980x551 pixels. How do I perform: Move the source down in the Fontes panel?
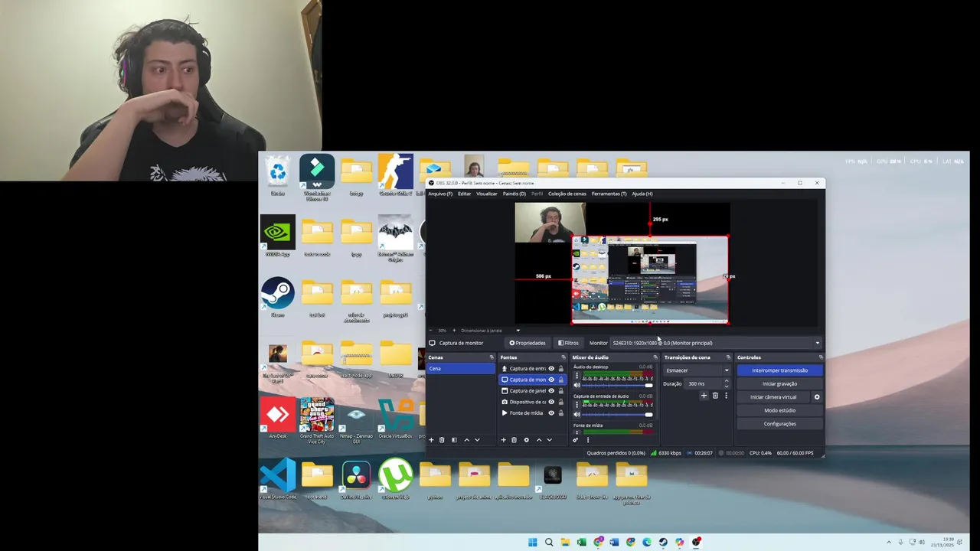click(x=549, y=440)
